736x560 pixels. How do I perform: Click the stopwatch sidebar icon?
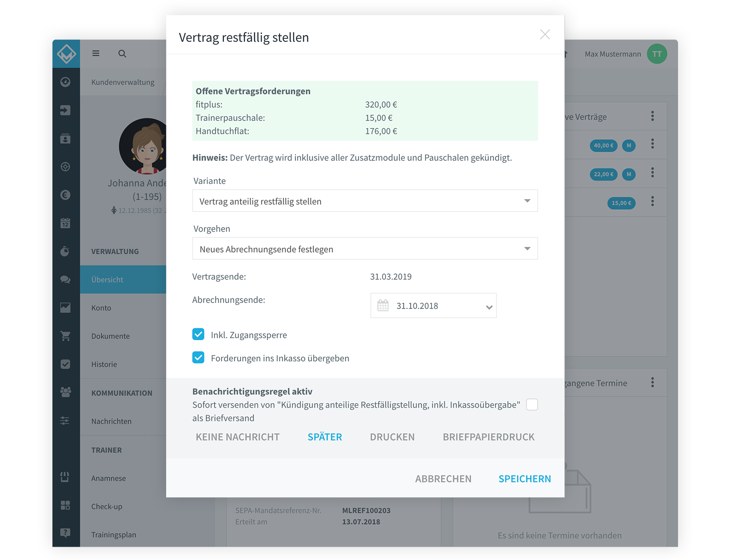pos(65,251)
